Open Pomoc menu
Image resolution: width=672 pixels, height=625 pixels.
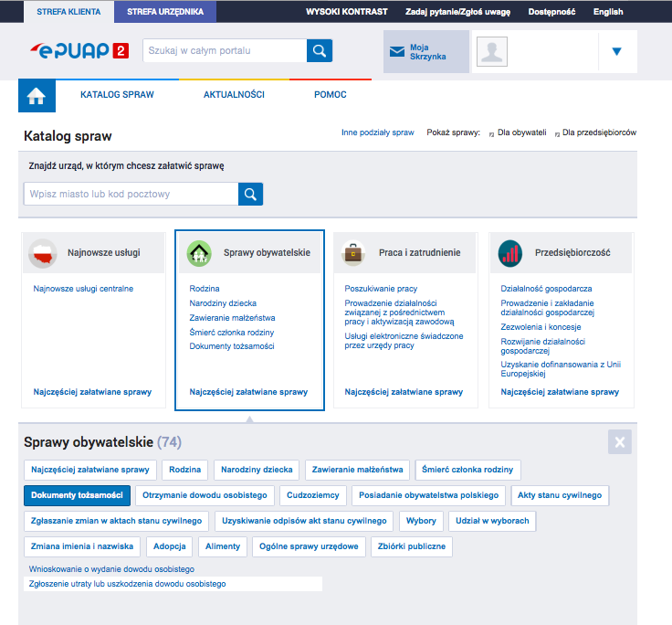tap(330, 94)
